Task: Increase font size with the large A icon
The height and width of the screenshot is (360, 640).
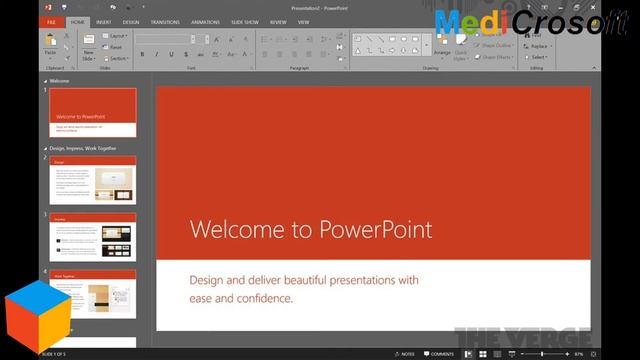Action: 217,40
